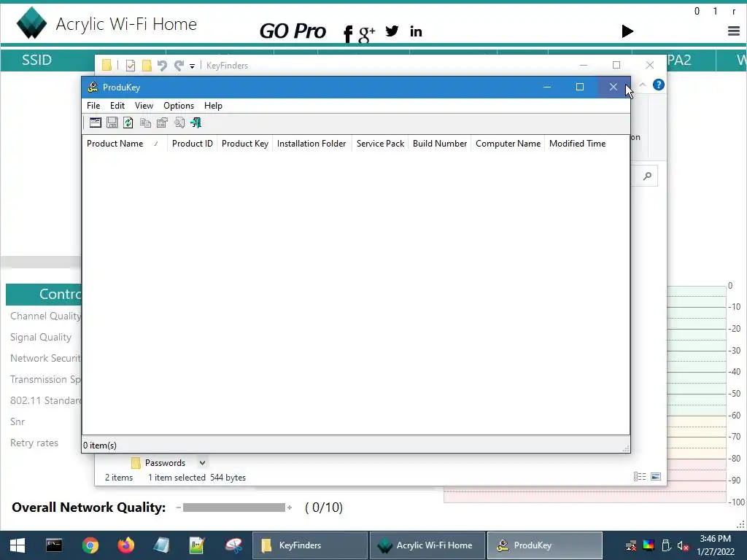Click ProduKey Refresh toolbar icon
The image size is (747, 560).
128,122
